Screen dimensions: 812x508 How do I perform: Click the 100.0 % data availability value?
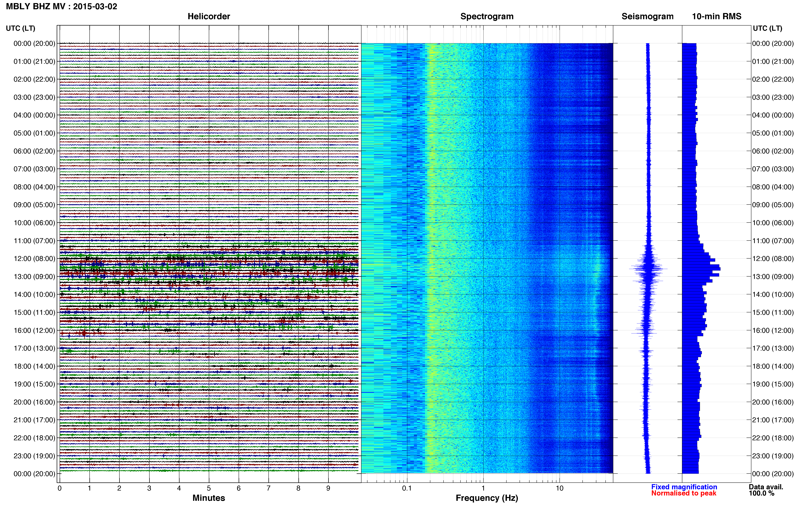tap(761, 493)
